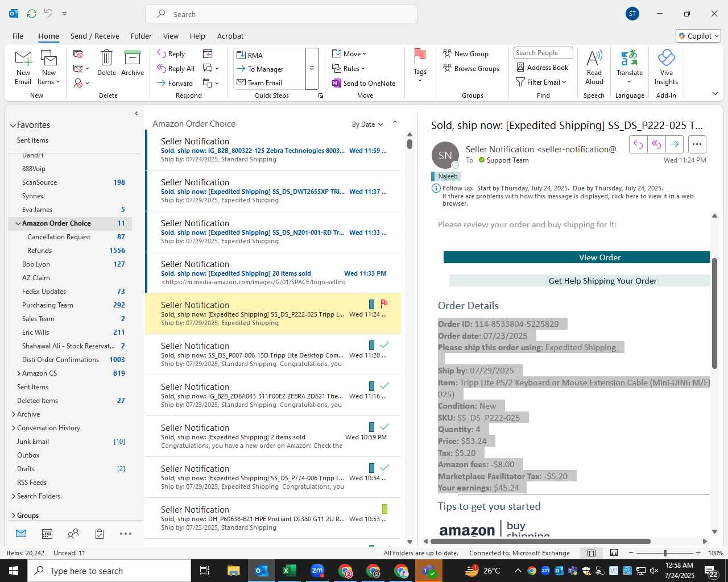Select the RMA quick step
This screenshot has width=728, height=582.
[x=270, y=55]
